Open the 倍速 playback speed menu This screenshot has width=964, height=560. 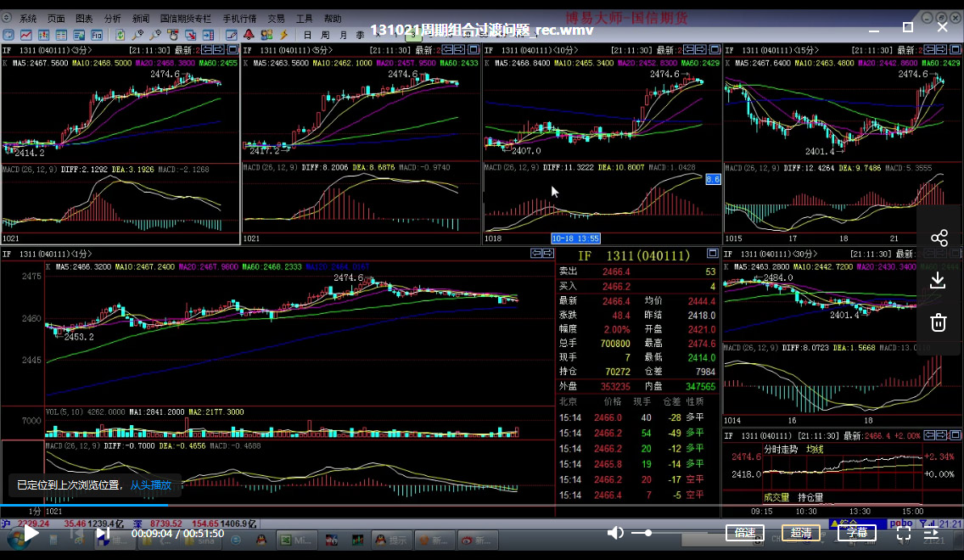(744, 532)
